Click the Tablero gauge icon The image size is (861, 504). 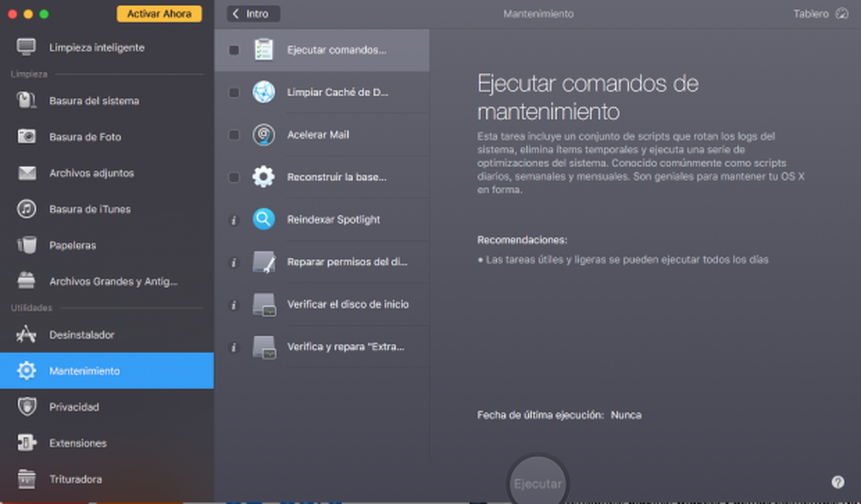(x=841, y=14)
